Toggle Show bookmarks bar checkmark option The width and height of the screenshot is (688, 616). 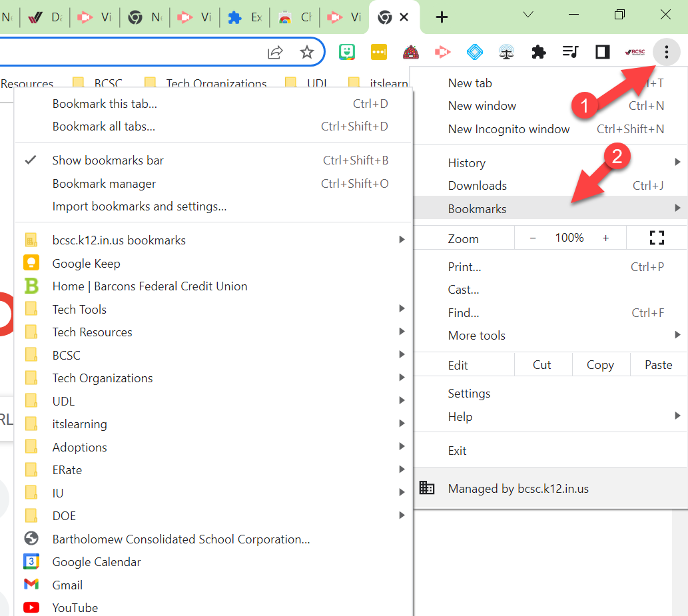pyautogui.click(x=214, y=160)
